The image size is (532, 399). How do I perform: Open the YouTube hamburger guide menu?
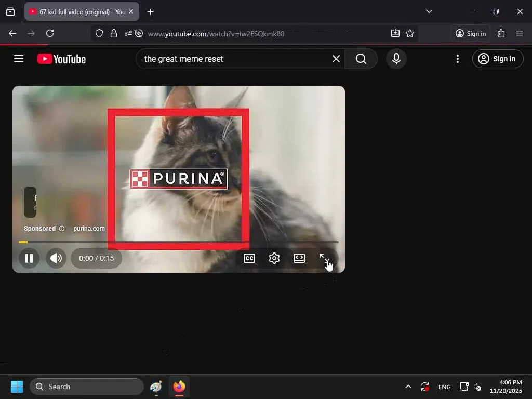19,59
